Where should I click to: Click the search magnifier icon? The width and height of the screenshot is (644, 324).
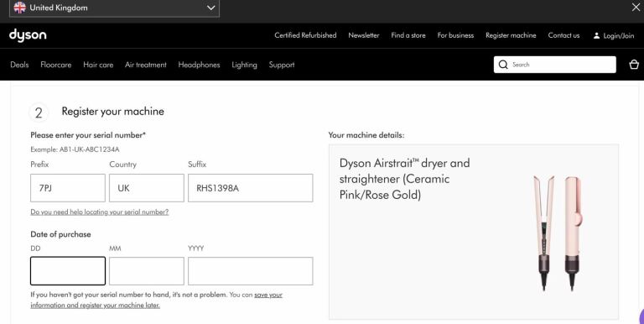point(503,65)
